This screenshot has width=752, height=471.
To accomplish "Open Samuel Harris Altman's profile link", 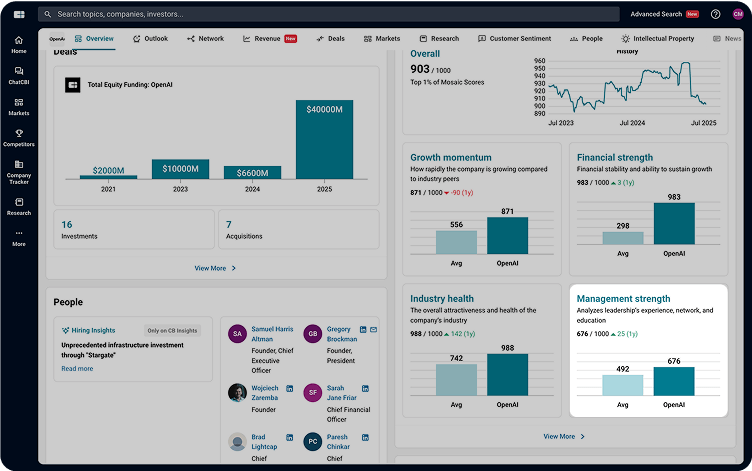I will click(272, 334).
